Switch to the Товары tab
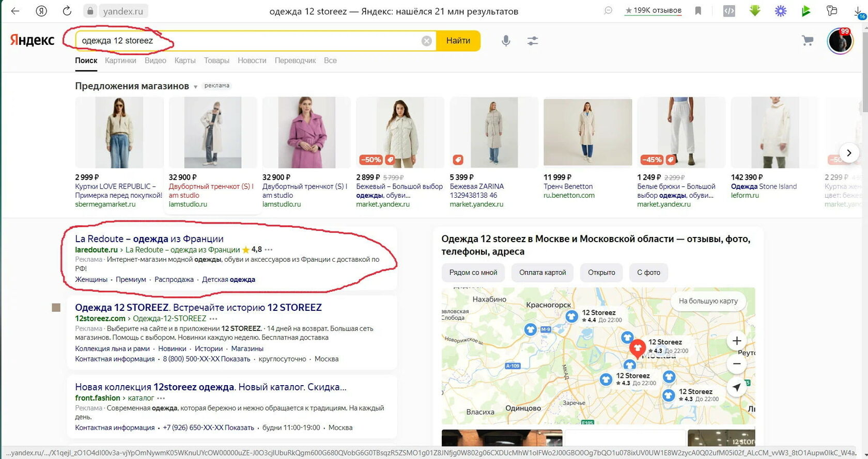868x459 pixels. [216, 60]
